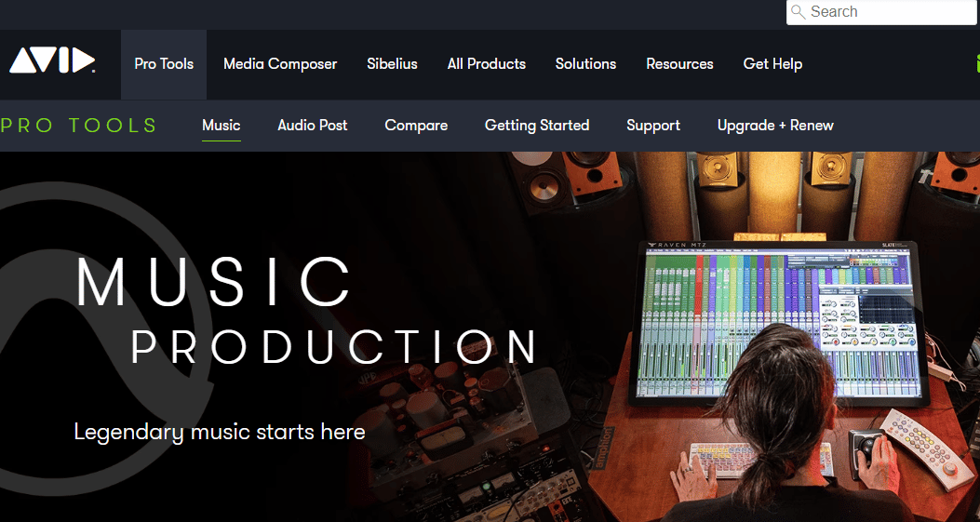The height and width of the screenshot is (522, 980).
Task: Click 'Legendary music starts here' tagline
Action: (x=220, y=432)
